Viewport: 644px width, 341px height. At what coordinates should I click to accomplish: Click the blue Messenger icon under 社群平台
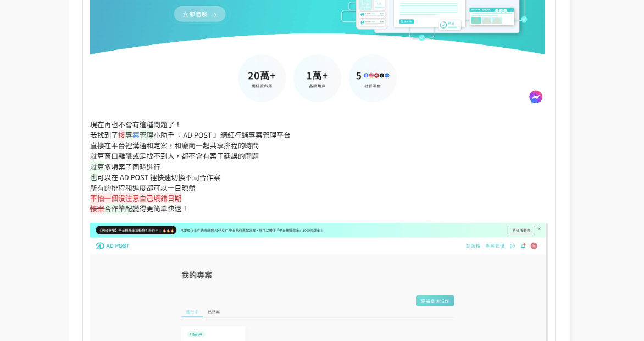click(387, 76)
